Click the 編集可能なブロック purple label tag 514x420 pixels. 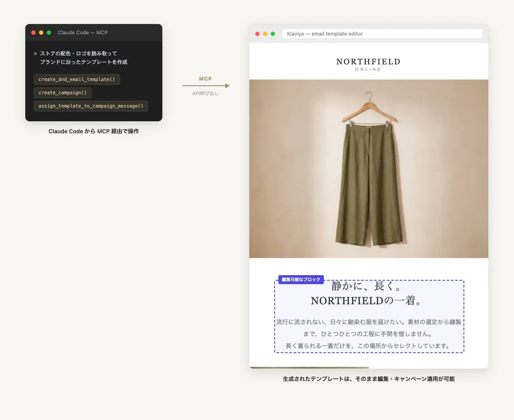[x=301, y=279]
